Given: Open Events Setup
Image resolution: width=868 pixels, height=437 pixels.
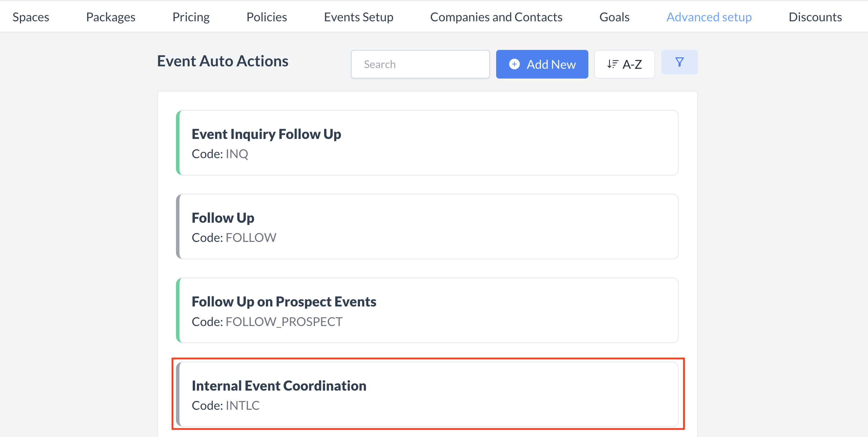Looking at the screenshot, I should 359,16.
